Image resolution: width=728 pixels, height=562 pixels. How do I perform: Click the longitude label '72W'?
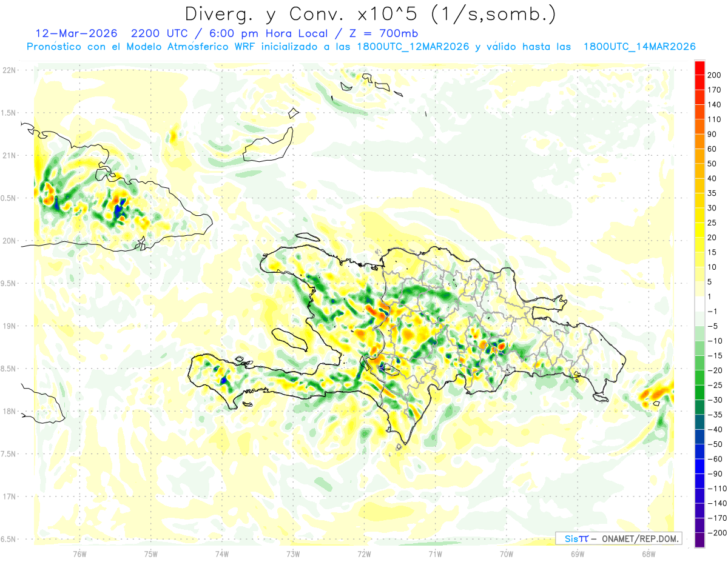tap(364, 554)
